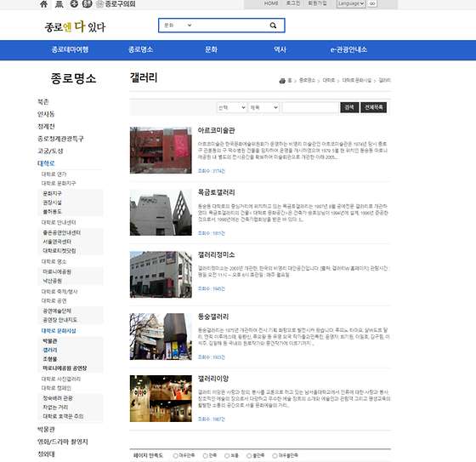Open the e-관광안내소 menu
Screen dimensions: 476x462
coord(348,49)
